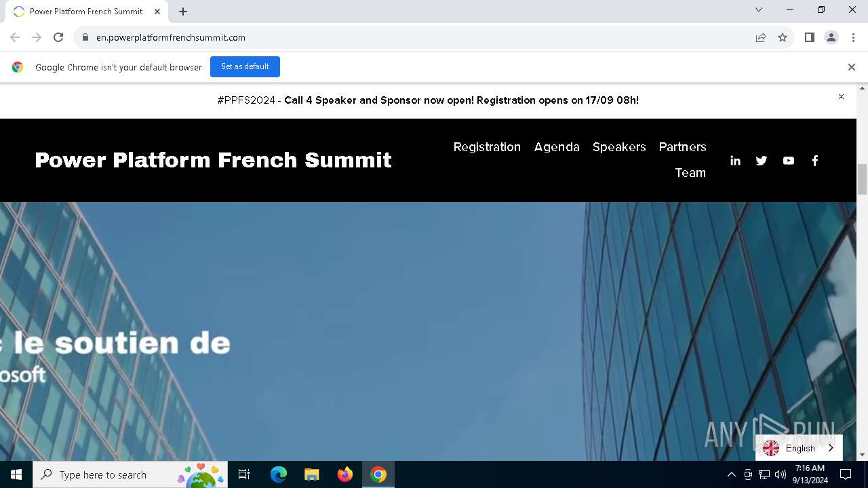Image resolution: width=868 pixels, height=488 pixels.
Task: Open Chrome tab search dropdown
Action: pyautogui.click(x=759, y=9)
